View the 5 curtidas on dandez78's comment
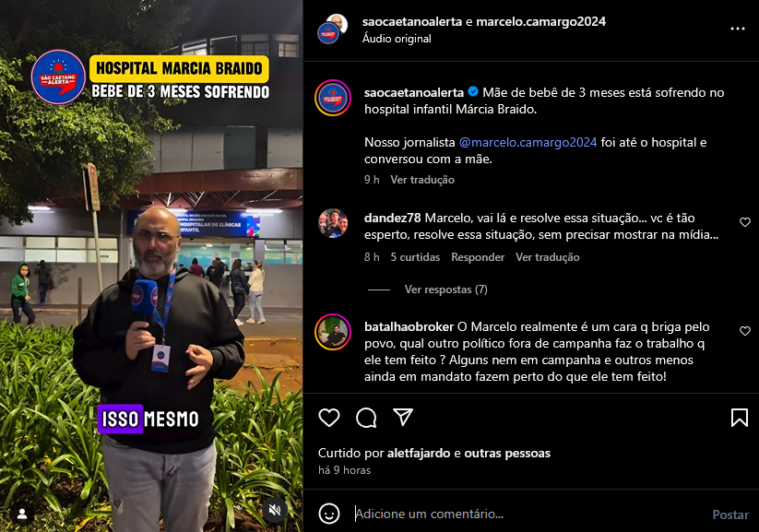Screen dimensions: 759x532 (415, 257)
